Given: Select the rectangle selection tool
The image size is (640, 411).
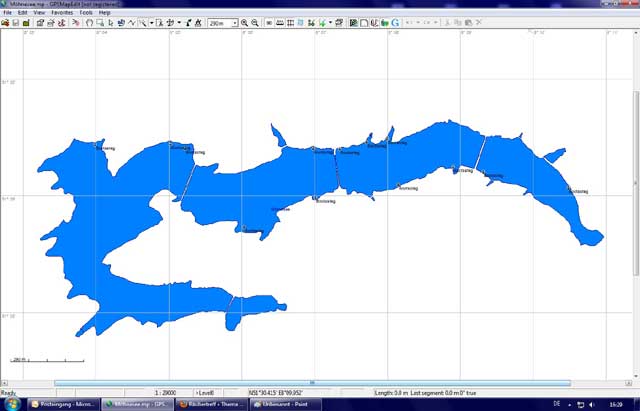Looking at the screenshot, I should tap(102, 22).
